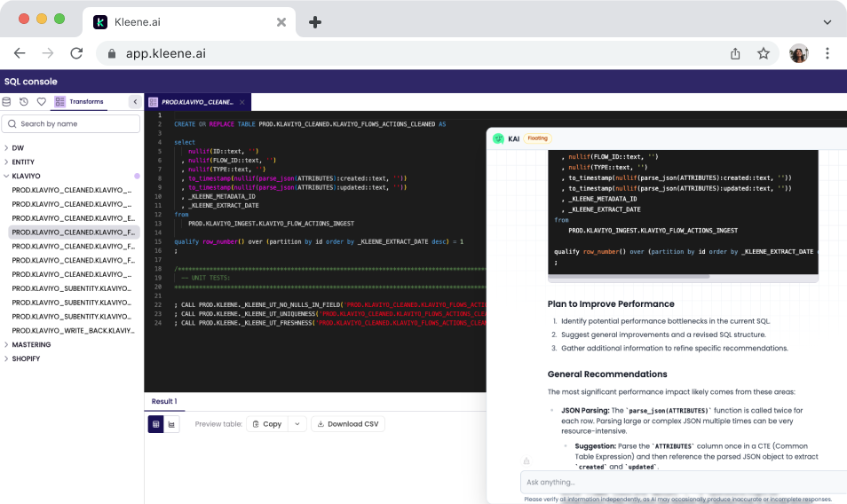Click the Kleene.ai tab favicon
Image resolution: width=847 pixels, height=504 pixels.
click(x=100, y=22)
